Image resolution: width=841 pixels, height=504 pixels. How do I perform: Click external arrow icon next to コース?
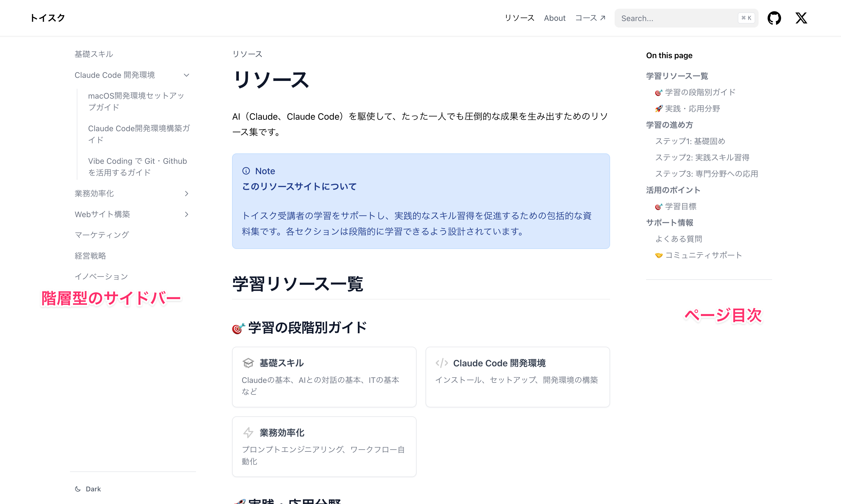[603, 18]
